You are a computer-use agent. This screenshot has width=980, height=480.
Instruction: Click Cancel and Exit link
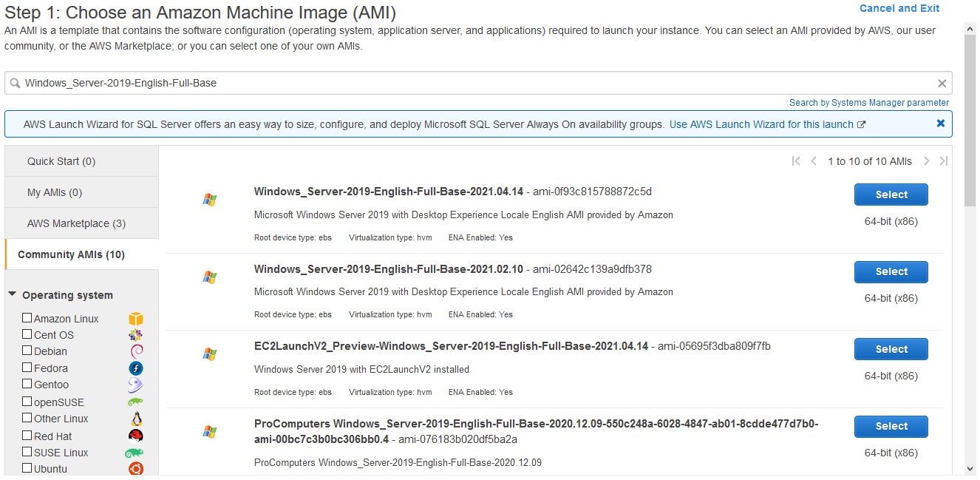(899, 8)
